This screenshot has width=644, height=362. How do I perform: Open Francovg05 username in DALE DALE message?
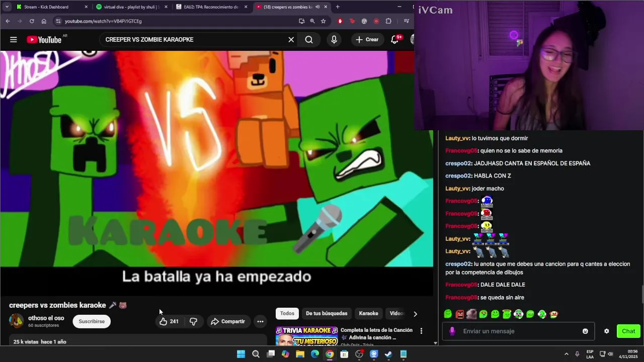pyautogui.click(x=461, y=285)
